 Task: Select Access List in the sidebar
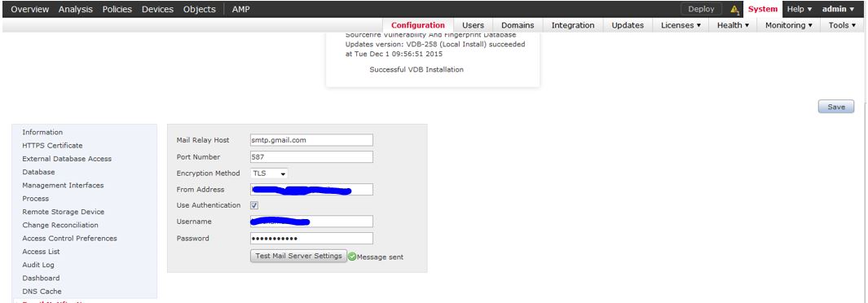[41, 252]
